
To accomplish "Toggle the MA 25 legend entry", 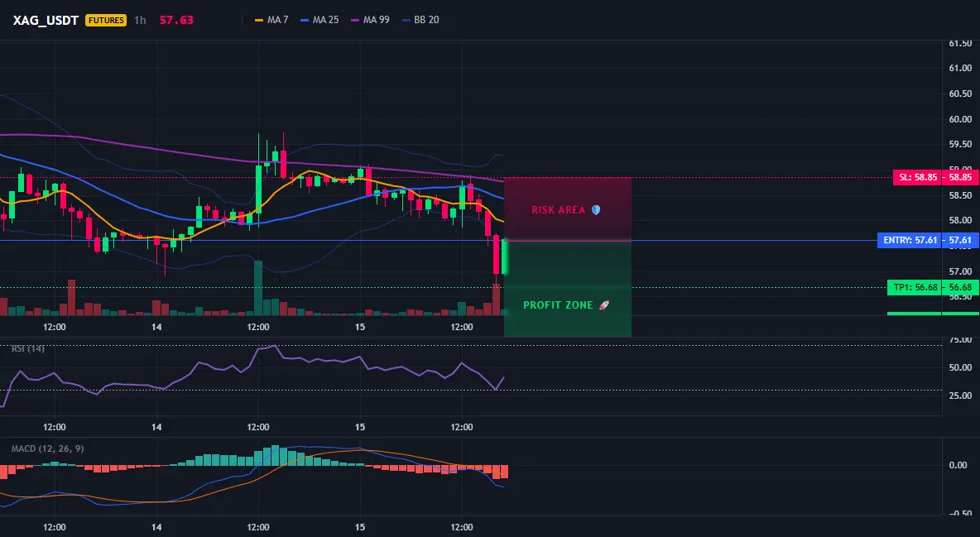I will click(319, 20).
